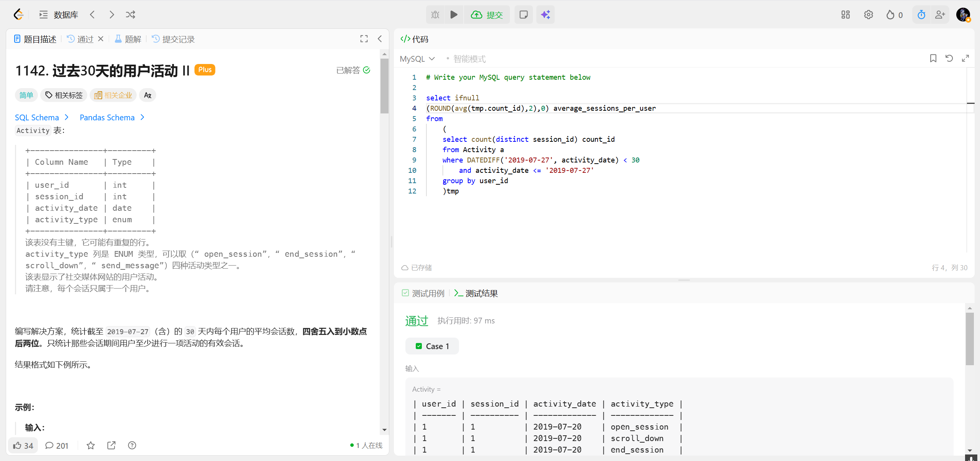The image size is (980, 461).
Task: Open the AI assistant sparkle icon
Action: [545, 15]
